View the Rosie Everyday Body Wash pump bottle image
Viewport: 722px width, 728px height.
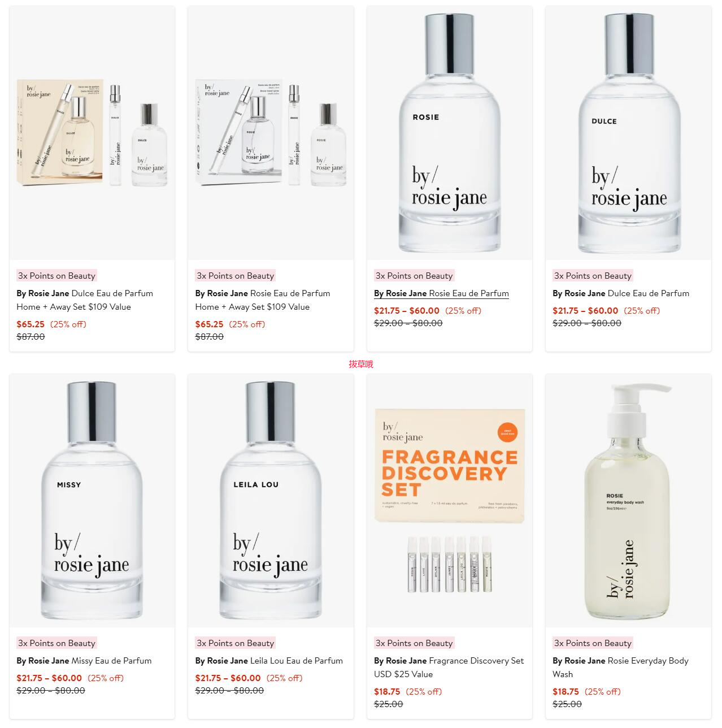coord(628,500)
